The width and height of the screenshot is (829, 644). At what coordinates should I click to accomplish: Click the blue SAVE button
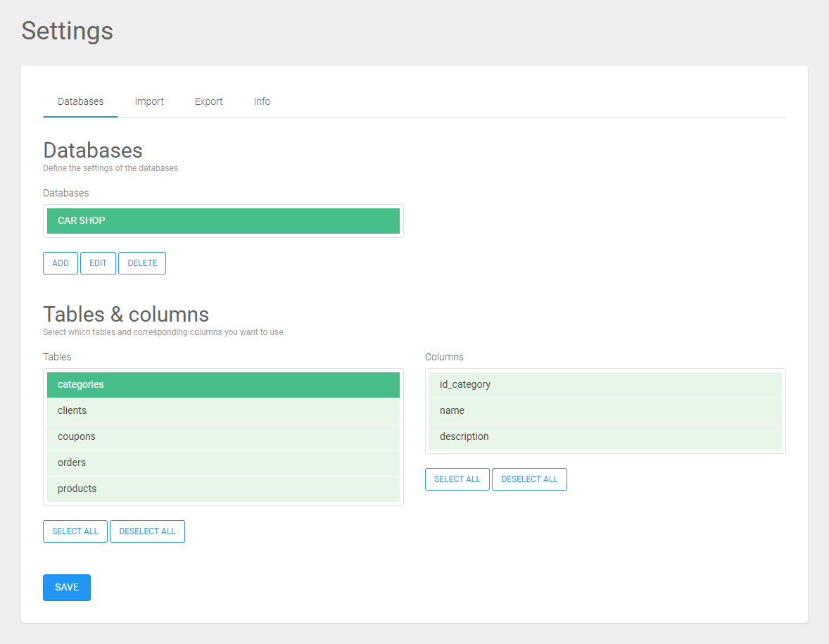point(67,588)
